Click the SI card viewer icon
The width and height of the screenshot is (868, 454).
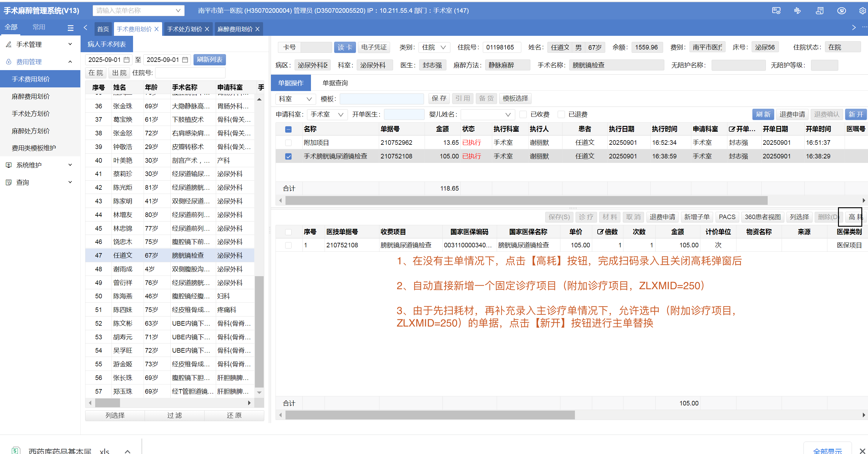[776, 11]
